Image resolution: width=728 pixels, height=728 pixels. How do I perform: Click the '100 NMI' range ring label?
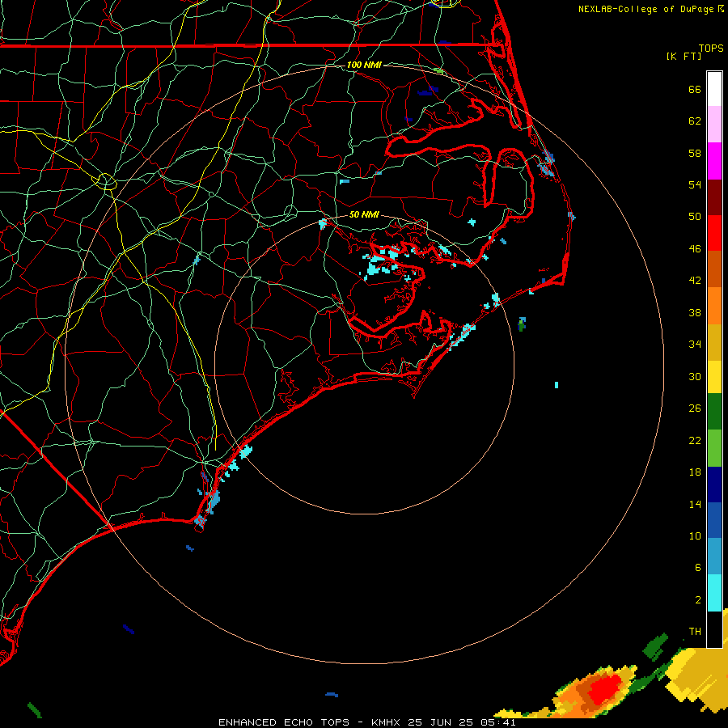pyautogui.click(x=364, y=65)
